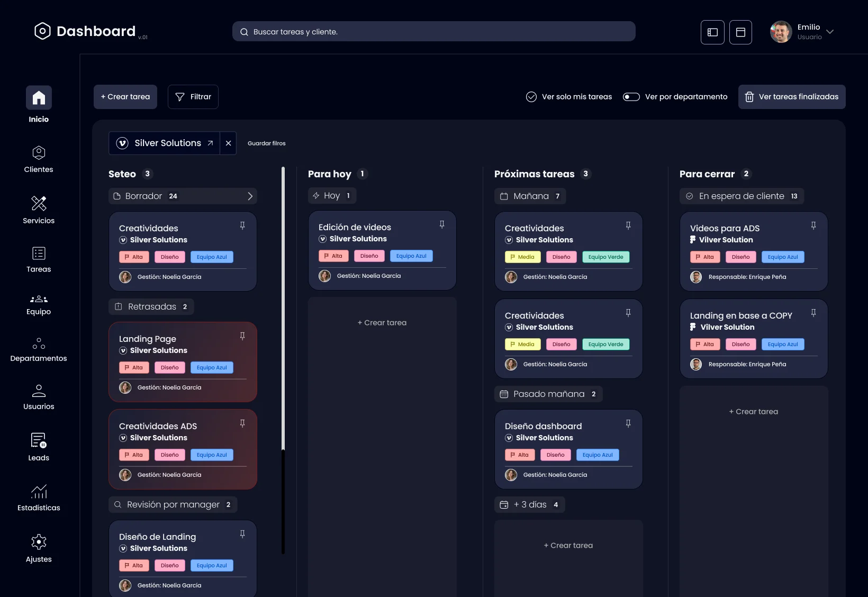868x597 pixels.
Task: Expand the Borrador group chevron
Action: point(250,196)
